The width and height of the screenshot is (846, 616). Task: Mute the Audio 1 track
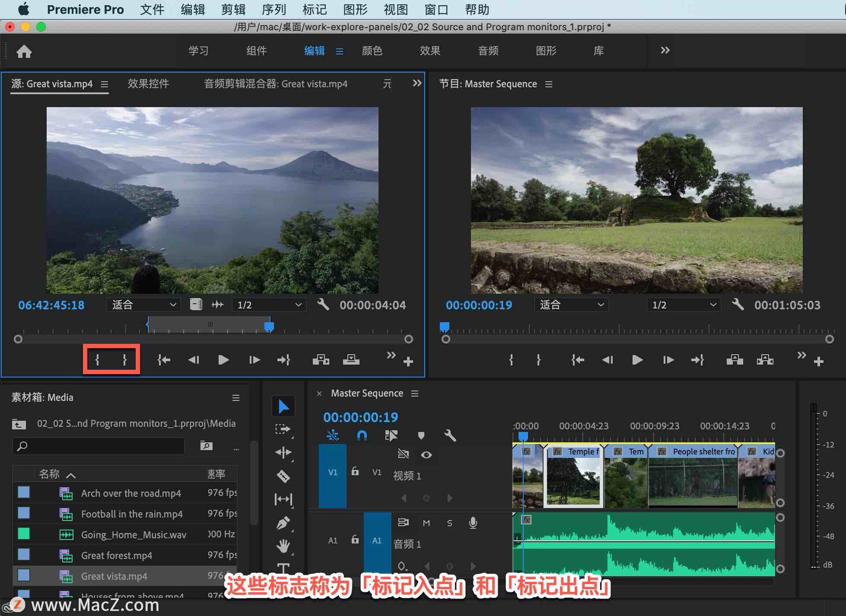click(426, 523)
